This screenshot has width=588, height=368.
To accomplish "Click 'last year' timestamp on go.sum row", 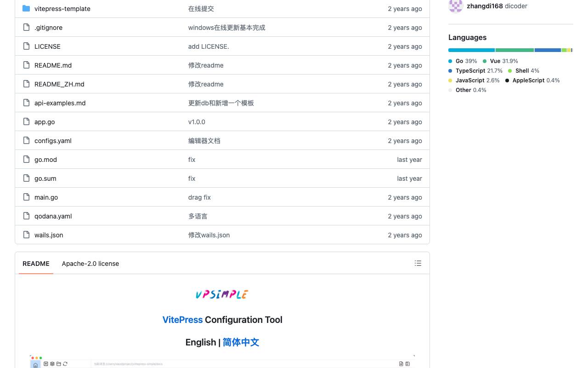I will (409, 178).
